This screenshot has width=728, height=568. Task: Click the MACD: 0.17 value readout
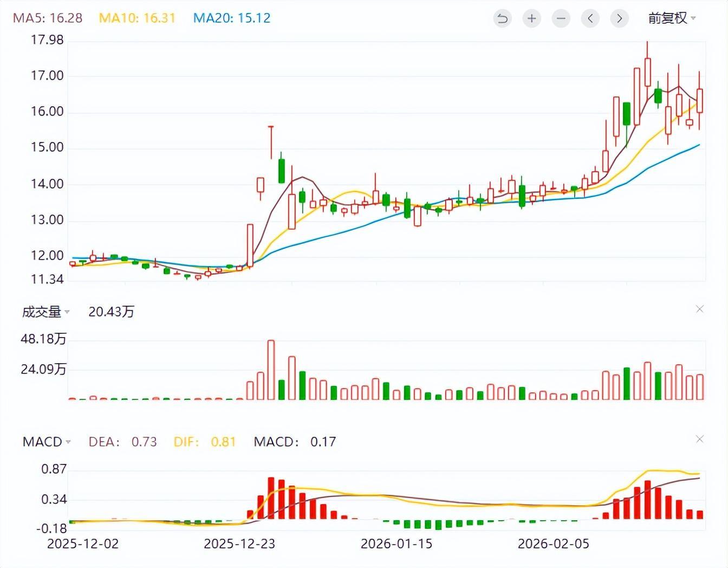pos(295,442)
